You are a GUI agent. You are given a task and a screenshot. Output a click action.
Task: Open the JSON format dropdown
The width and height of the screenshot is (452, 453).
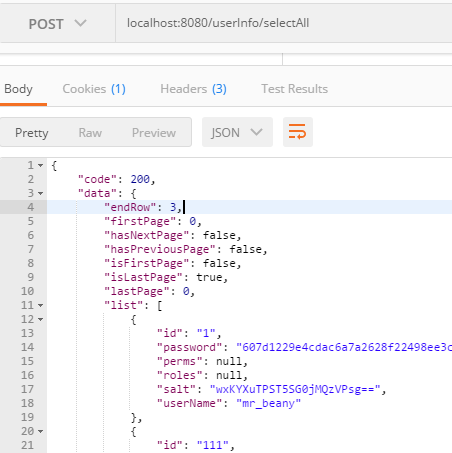(x=237, y=132)
